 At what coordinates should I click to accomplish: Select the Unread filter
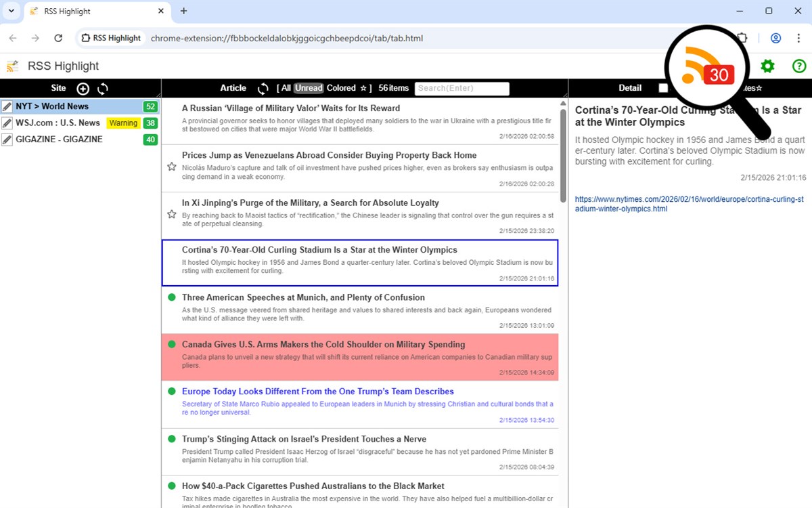click(x=309, y=88)
